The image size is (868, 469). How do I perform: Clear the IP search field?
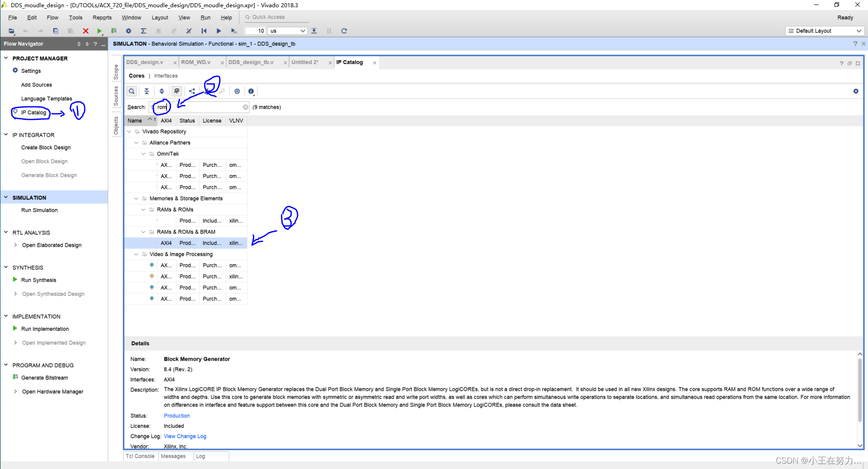click(x=246, y=107)
